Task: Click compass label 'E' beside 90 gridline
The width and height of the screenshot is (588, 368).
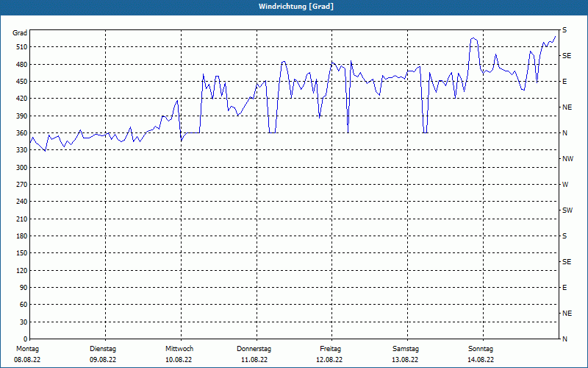Action: tap(564, 288)
